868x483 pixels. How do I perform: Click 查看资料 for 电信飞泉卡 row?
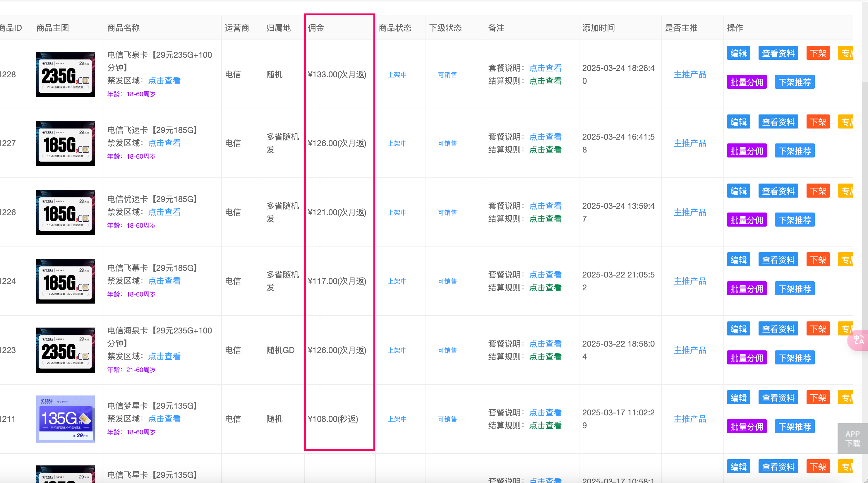click(x=778, y=53)
